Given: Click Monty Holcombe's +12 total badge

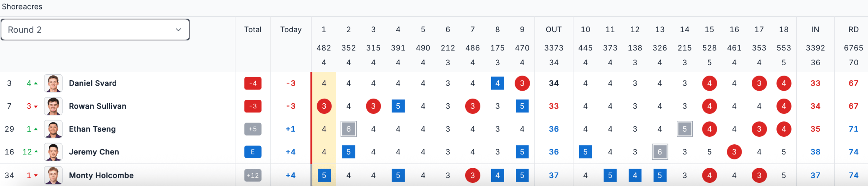Looking at the screenshot, I should point(253,175).
